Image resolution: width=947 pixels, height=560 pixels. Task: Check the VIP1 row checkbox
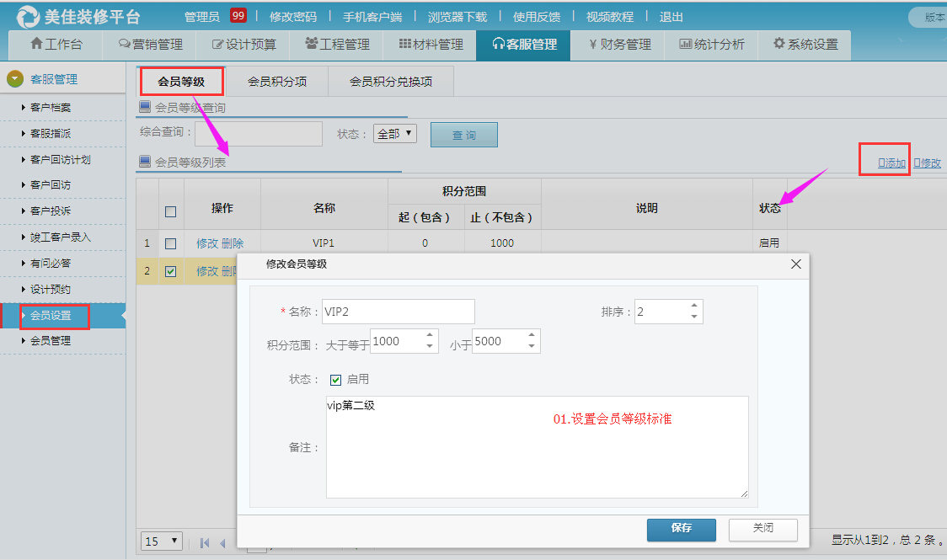[171, 243]
